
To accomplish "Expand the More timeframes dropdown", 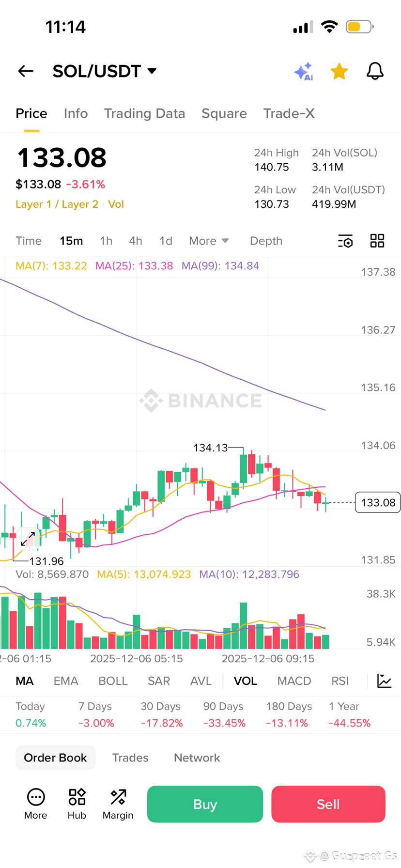I will pos(209,241).
